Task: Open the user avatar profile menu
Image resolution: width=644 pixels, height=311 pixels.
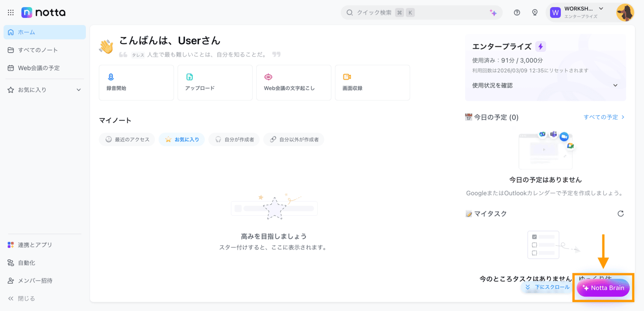Action: click(x=625, y=13)
